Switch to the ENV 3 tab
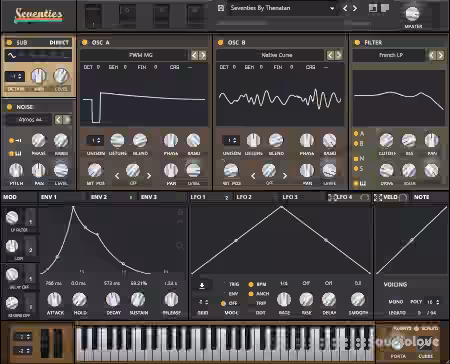Screen dimensions: 450x364 coord(149,197)
